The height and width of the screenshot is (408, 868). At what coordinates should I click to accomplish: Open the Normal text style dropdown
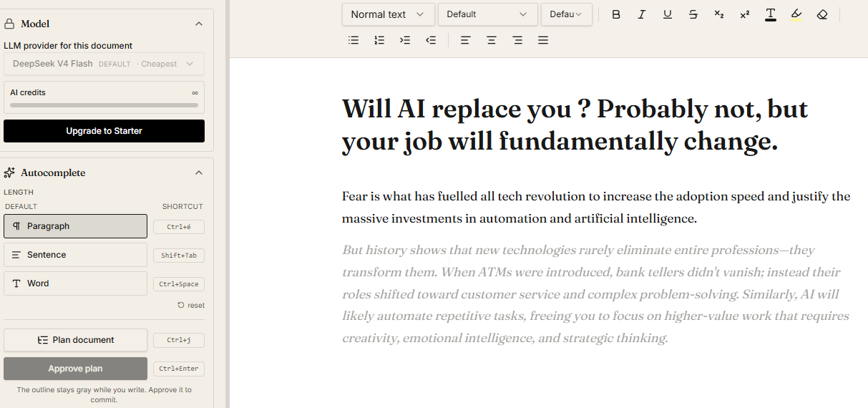point(388,14)
